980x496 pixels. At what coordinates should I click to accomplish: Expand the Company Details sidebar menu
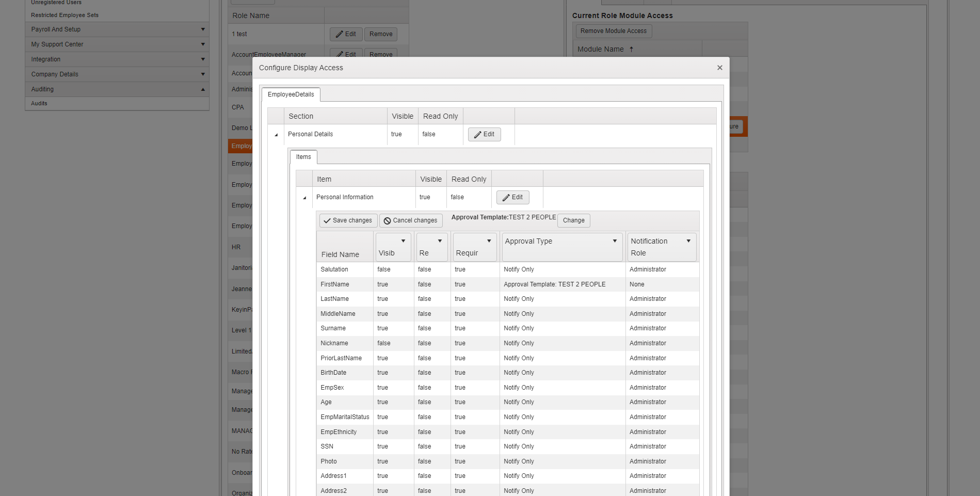tap(117, 74)
